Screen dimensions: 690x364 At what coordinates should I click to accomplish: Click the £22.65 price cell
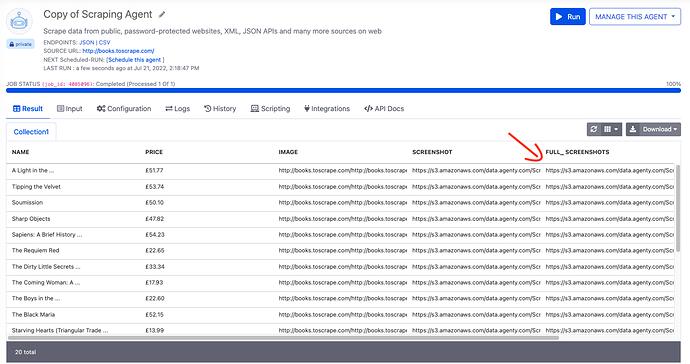(155, 250)
